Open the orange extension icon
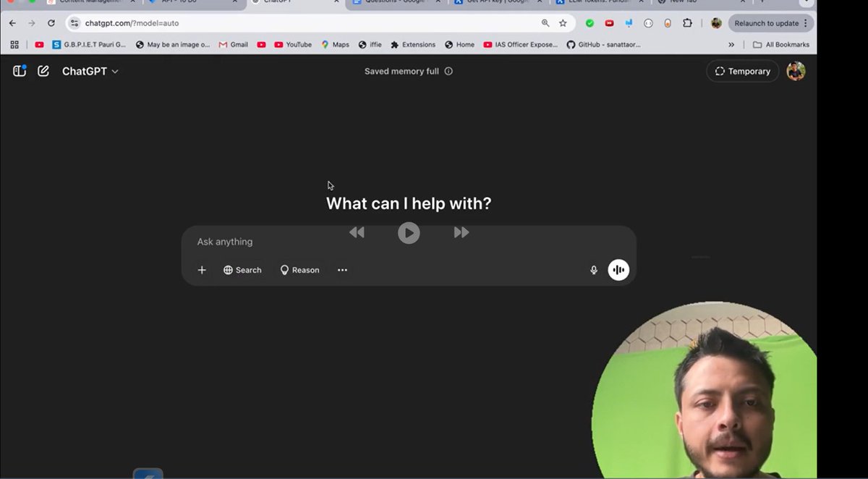Viewport: 868px width, 479px height. pos(668,23)
